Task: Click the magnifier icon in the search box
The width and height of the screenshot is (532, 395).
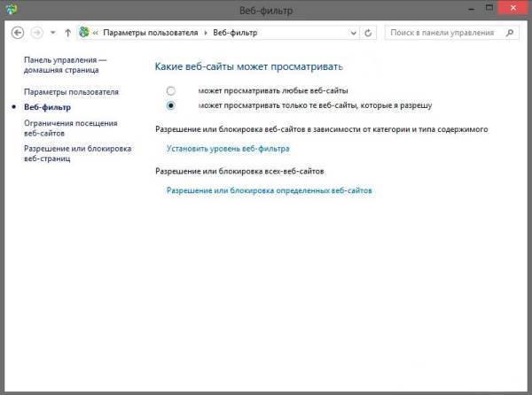Action: [x=509, y=33]
